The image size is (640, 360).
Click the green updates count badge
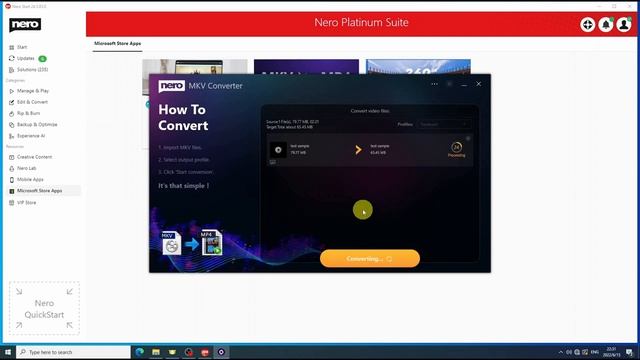click(x=42, y=59)
